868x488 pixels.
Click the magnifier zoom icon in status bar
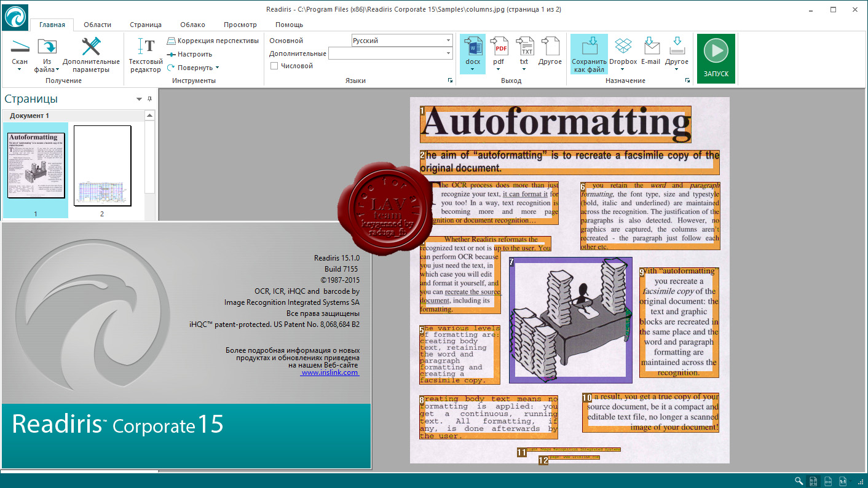tap(799, 481)
